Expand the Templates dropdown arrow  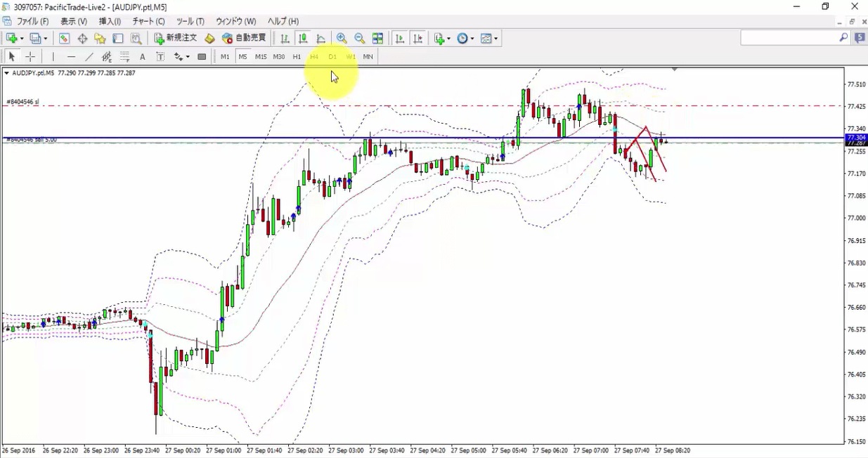(x=496, y=39)
